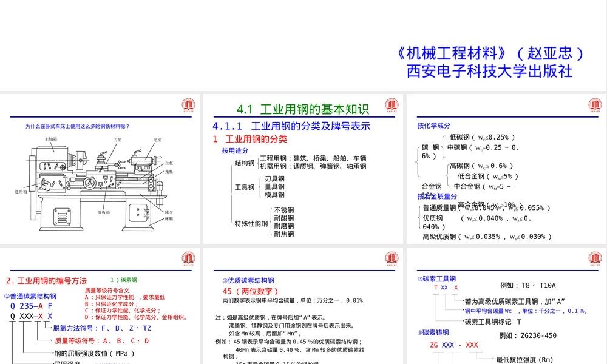Click the 不锈钢 entry

coord(283,210)
